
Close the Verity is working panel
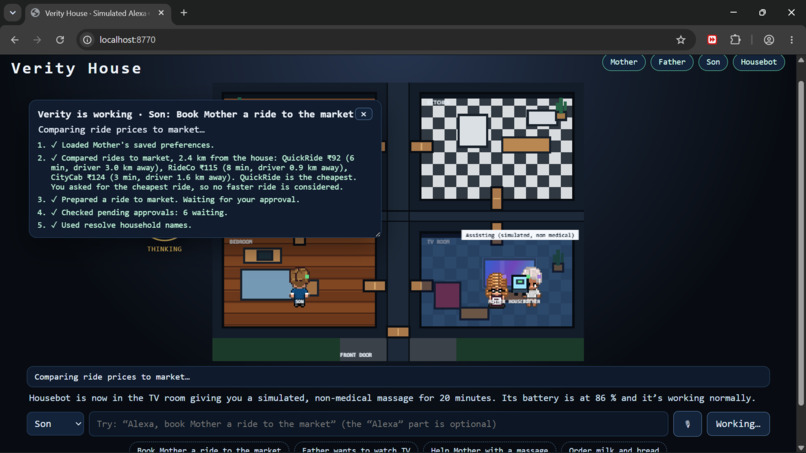tap(363, 114)
